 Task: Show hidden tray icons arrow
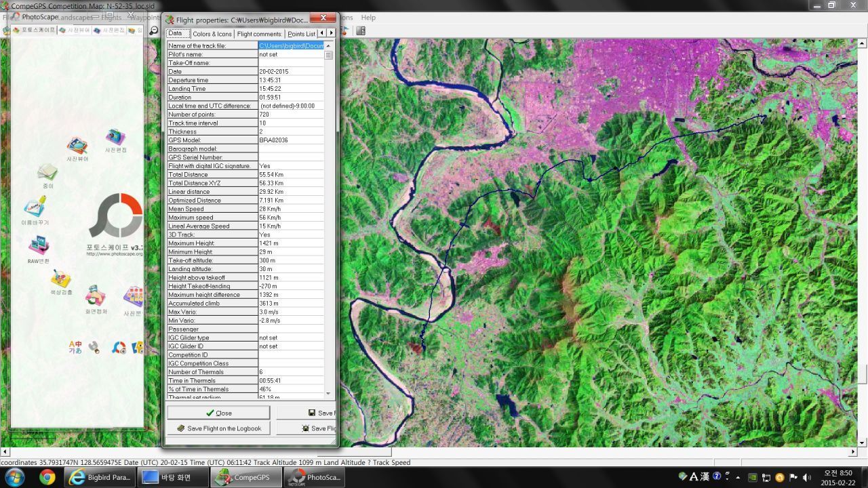click(x=738, y=477)
